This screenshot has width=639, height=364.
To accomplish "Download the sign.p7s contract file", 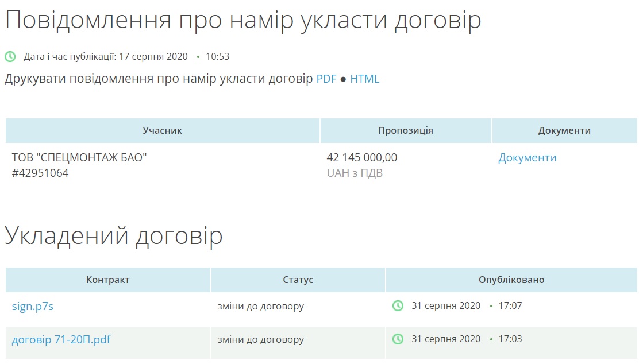I will 33,307.
